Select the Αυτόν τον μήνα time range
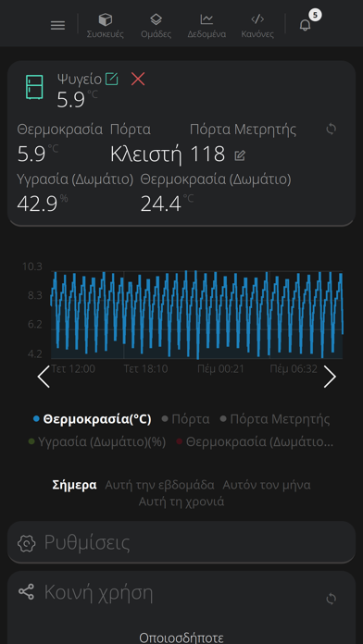 (267, 485)
